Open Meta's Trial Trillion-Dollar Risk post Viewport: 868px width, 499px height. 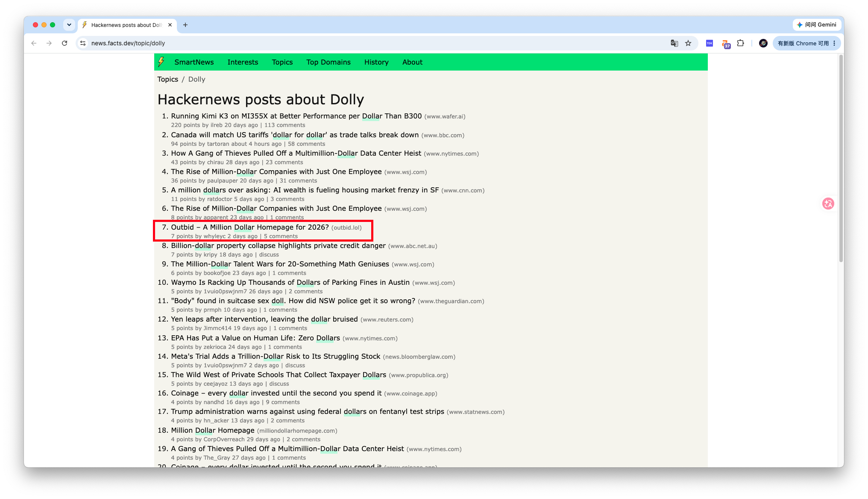[x=276, y=356]
